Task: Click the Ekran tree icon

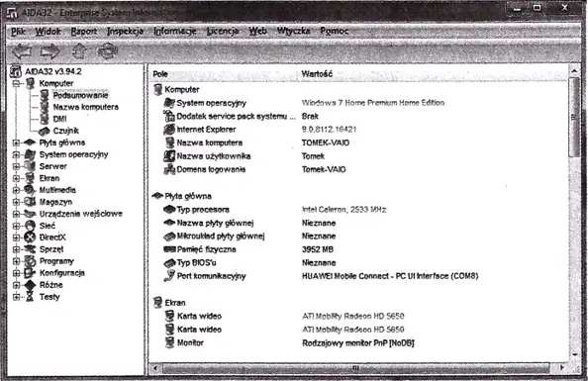Action: click(30, 178)
